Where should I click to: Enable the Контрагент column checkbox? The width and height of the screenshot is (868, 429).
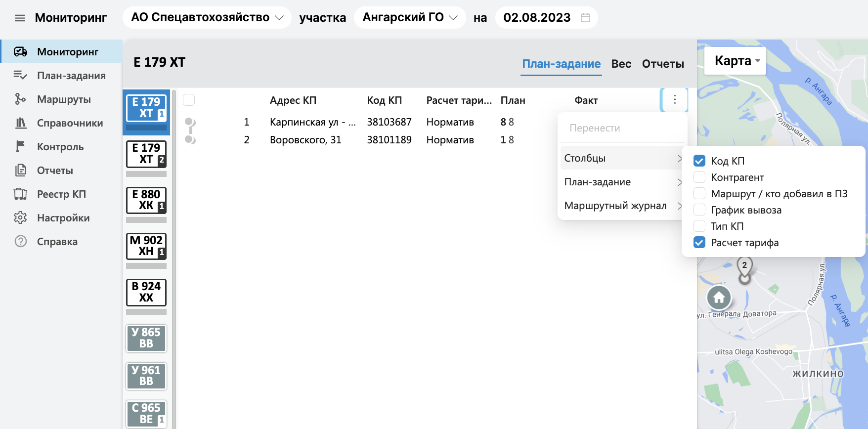click(x=699, y=177)
